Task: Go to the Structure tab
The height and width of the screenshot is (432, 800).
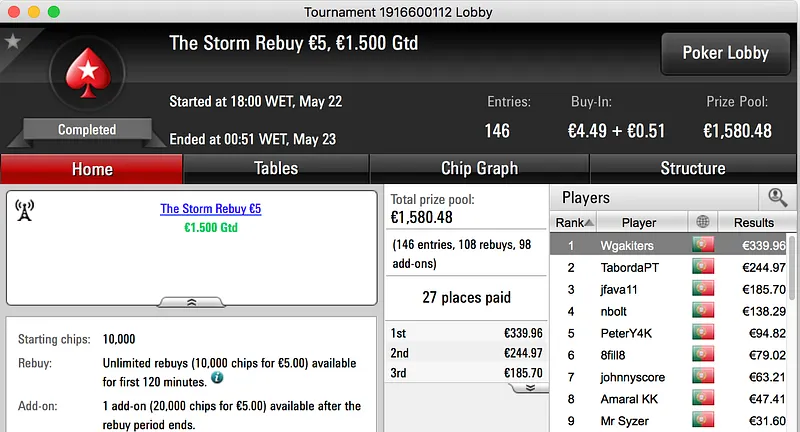Action: click(x=692, y=169)
